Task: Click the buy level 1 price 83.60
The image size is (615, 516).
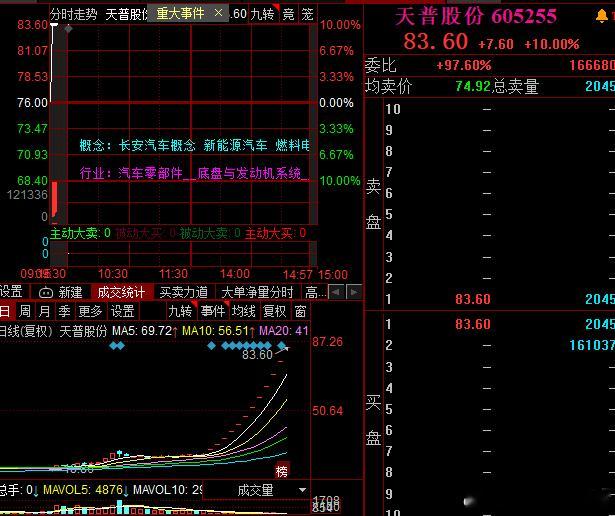Action: coord(473,324)
